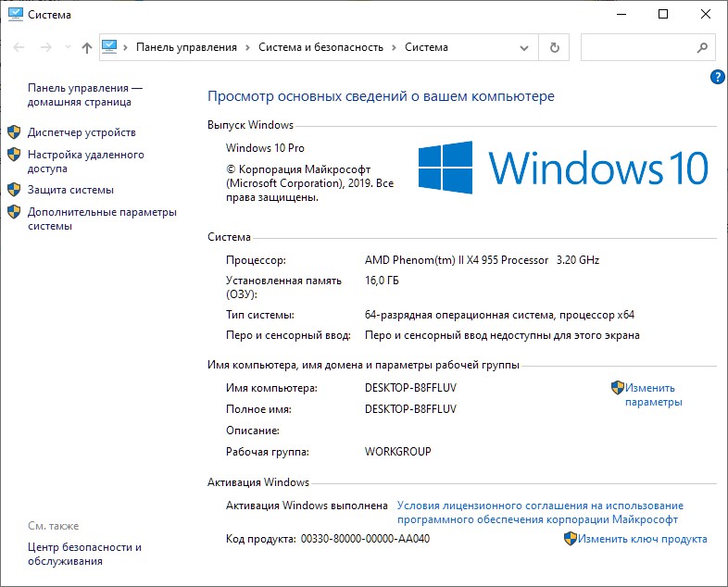Expand chevron after Панель управления breadcrumb
The width and height of the screenshot is (728, 587).
(x=247, y=47)
